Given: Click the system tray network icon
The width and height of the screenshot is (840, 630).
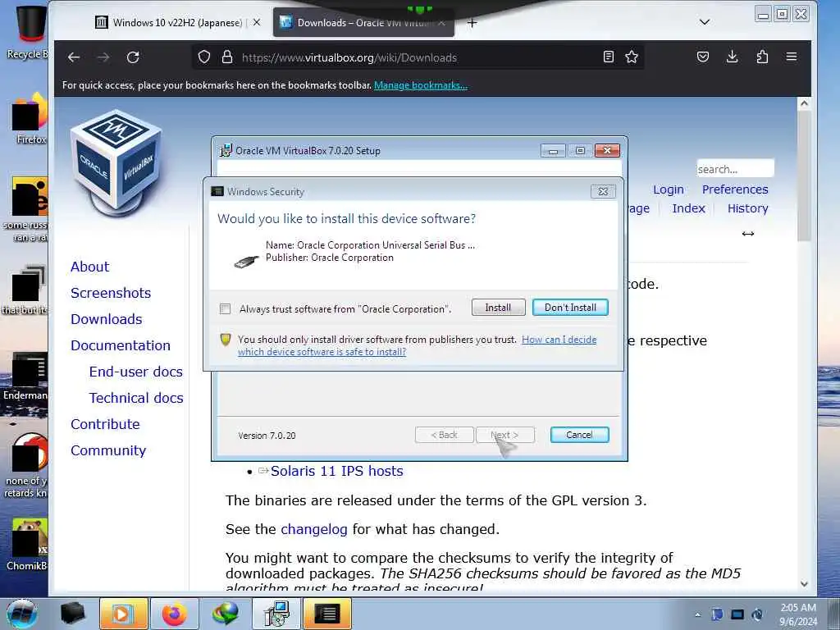Looking at the screenshot, I should tap(737, 614).
